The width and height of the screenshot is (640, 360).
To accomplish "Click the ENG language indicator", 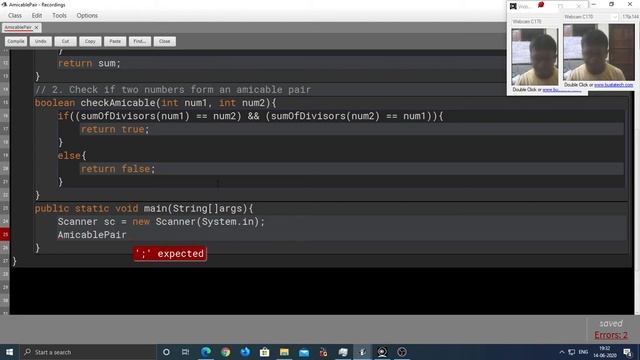I will pyautogui.click(x=583, y=352).
